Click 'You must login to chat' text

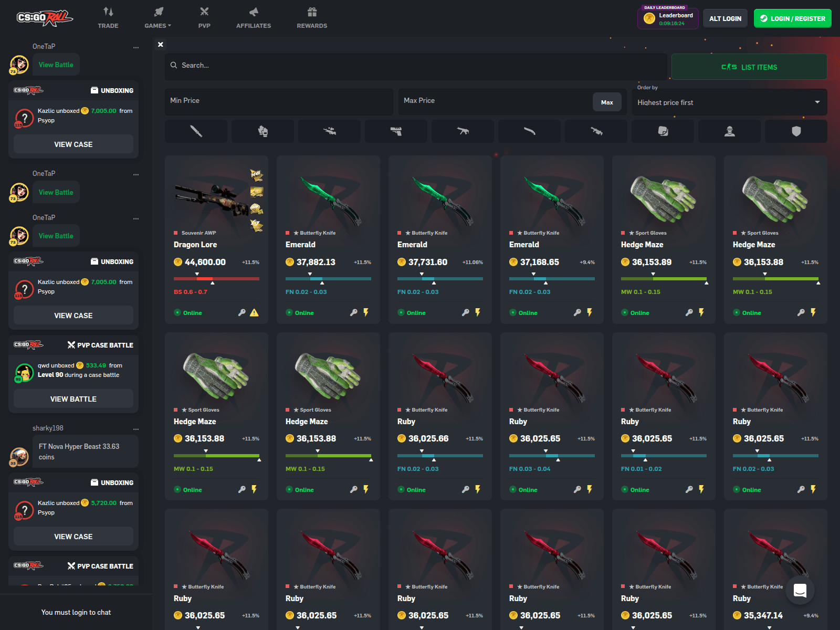click(x=76, y=612)
